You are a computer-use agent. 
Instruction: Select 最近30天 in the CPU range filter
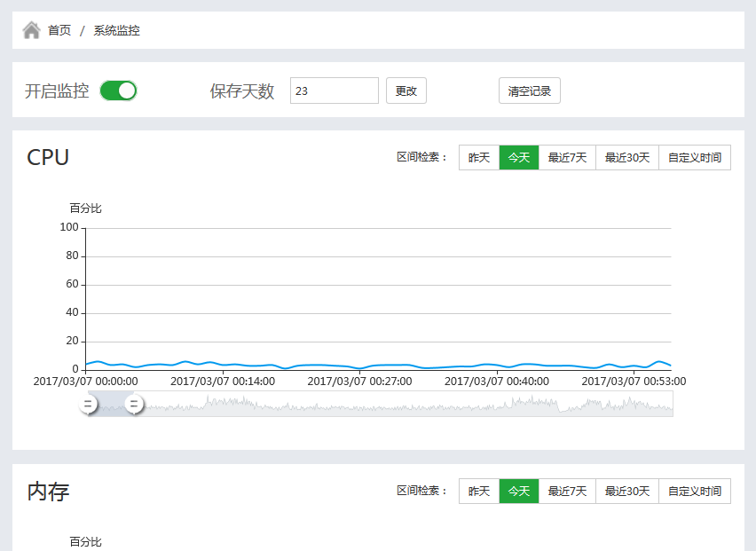(x=627, y=158)
